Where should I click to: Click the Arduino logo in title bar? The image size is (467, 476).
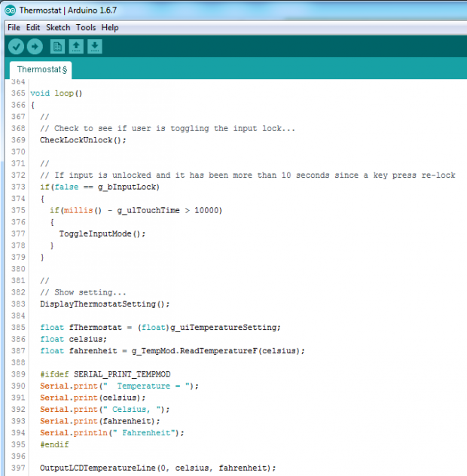11,11
